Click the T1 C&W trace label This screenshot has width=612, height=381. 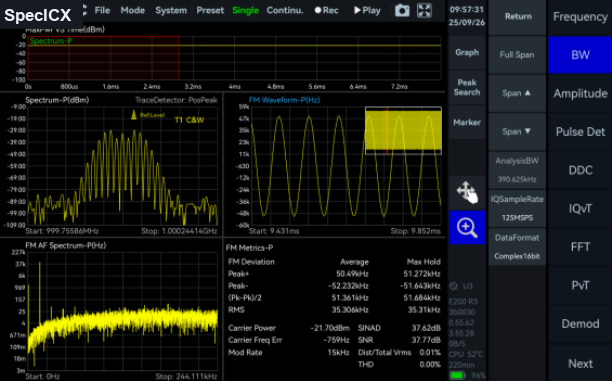[189, 120]
